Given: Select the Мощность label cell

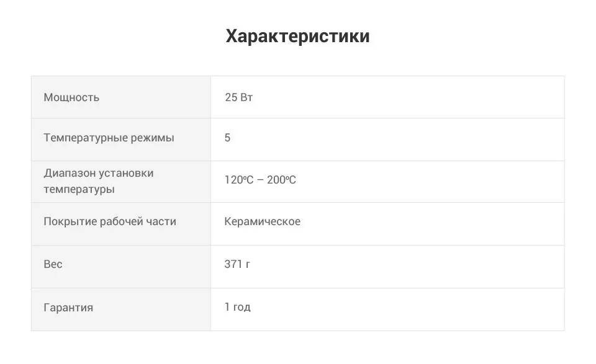Looking at the screenshot, I should (x=121, y=97).
